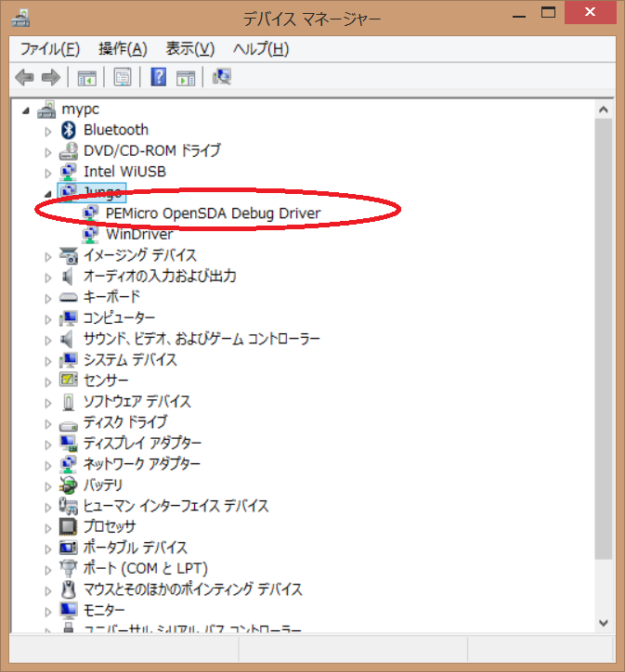Viewport: 625px width, 672px height.
Task: Click Scan for hardware changes icon
Action: (x=222, y=77)
